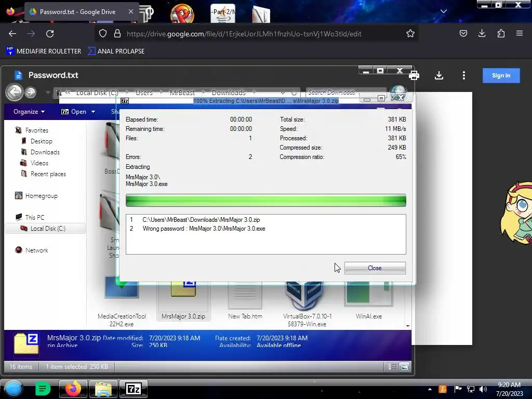Expand the Open button dropdown arrow
532x399 pixels.
(x=94, y=112)
